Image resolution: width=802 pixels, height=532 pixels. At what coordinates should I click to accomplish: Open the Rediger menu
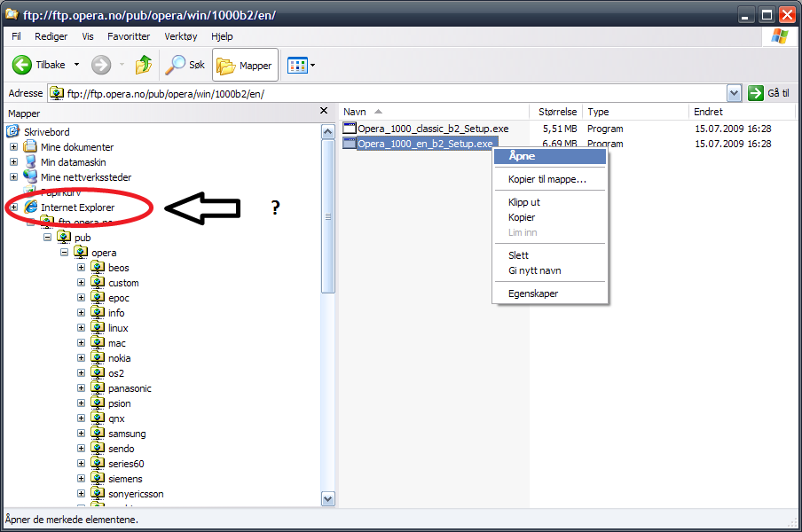tap(51, 36)
